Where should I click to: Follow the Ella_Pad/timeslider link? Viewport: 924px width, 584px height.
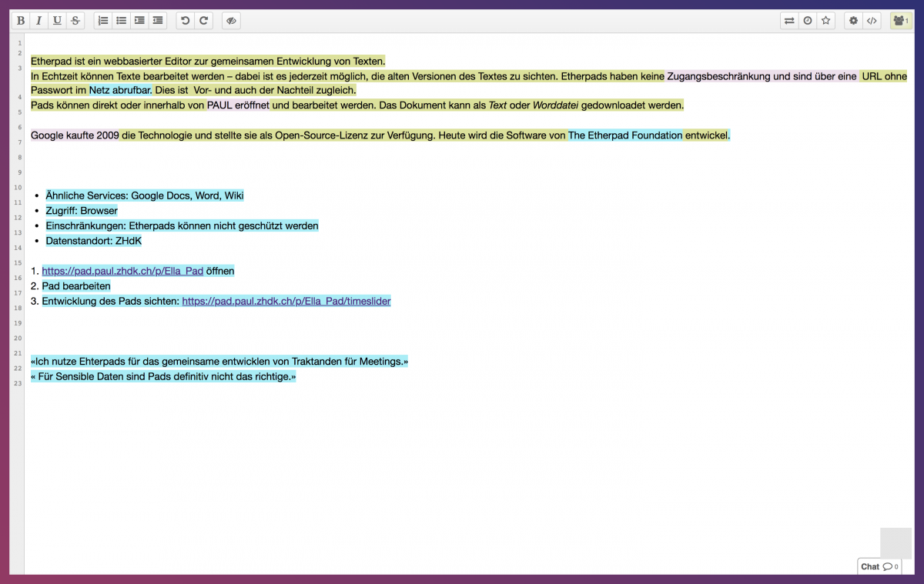[x=286, y=301]
